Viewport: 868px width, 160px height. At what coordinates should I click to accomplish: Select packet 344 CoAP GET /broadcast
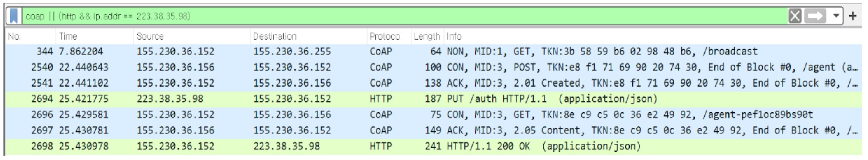click(x=404, y=51)
